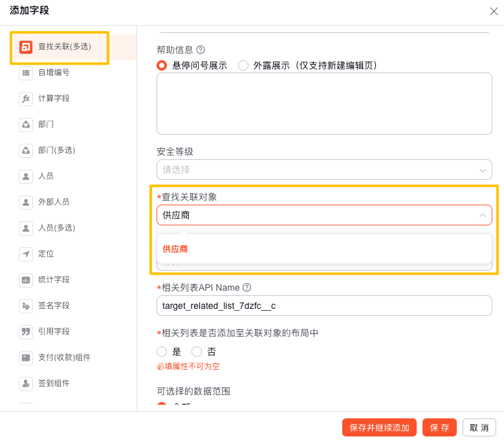This screenshot has height=441, width=504.
Task: Click the 签名字段 signature icon
Action: (26, 306)
